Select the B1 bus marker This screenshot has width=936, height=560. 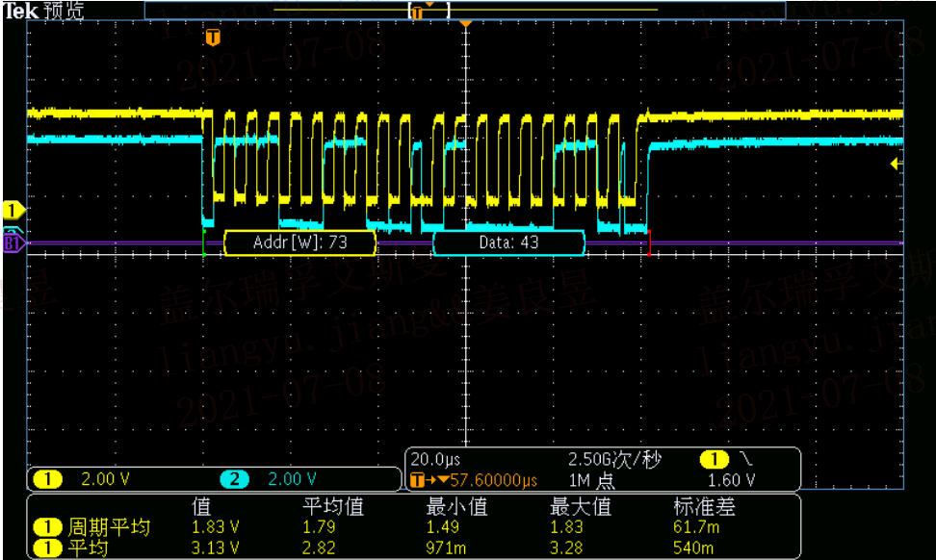click(x=13, y=243)
